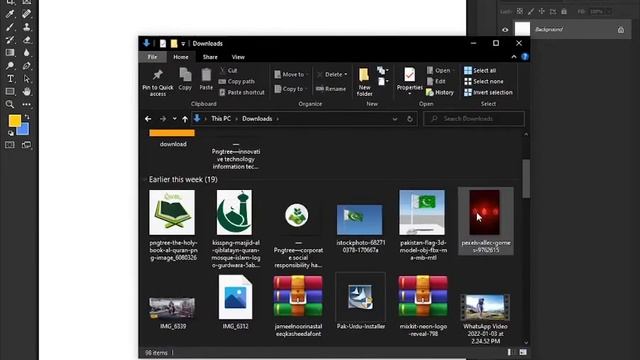Toggle lock image pixels brush icon
Screen dimensions: 640x360
coord(531,12)
